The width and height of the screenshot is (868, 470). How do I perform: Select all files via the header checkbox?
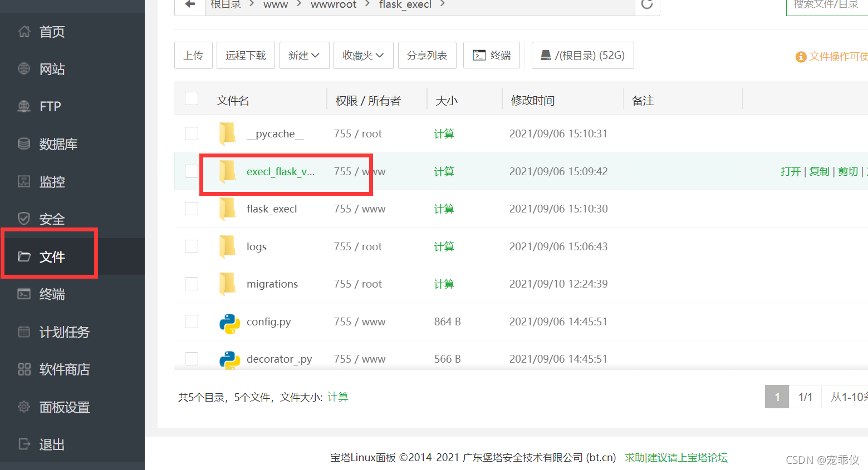pyautogui.click(x=192, y=98)
